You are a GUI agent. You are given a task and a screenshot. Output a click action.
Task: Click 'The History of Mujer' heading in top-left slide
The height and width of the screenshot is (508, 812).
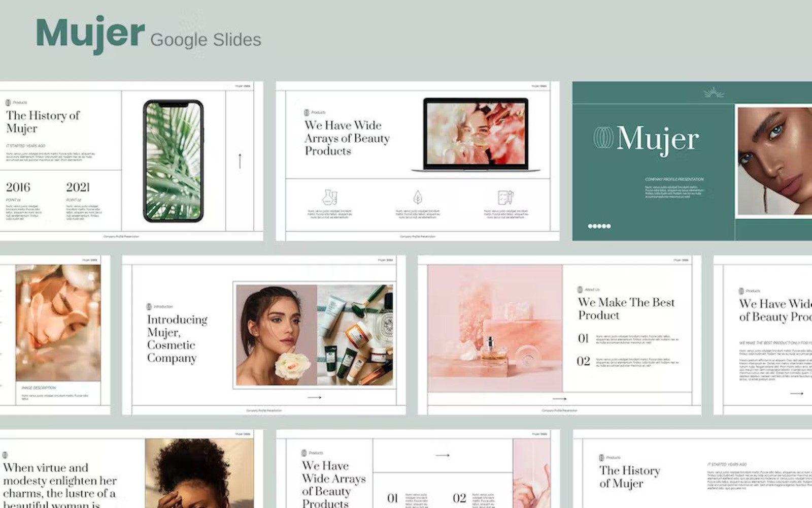click(43, 122)
